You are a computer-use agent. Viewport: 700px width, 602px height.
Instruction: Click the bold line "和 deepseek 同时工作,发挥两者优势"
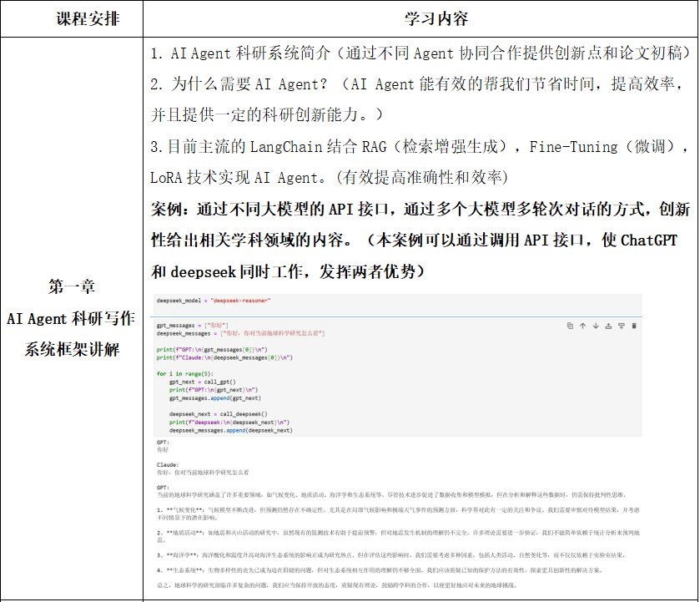point(288,271)
